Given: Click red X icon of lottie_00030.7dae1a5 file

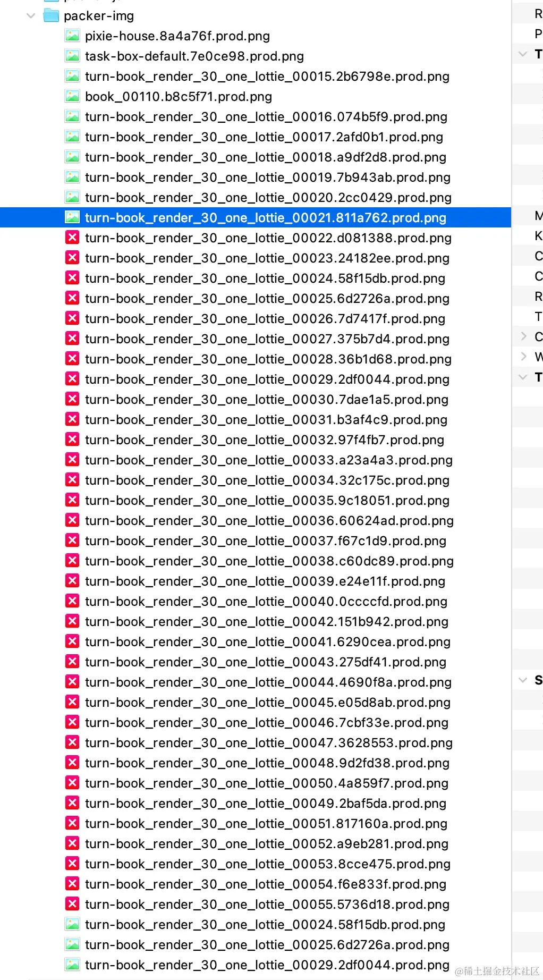Looking at the screenshot, I should point(72,400).
